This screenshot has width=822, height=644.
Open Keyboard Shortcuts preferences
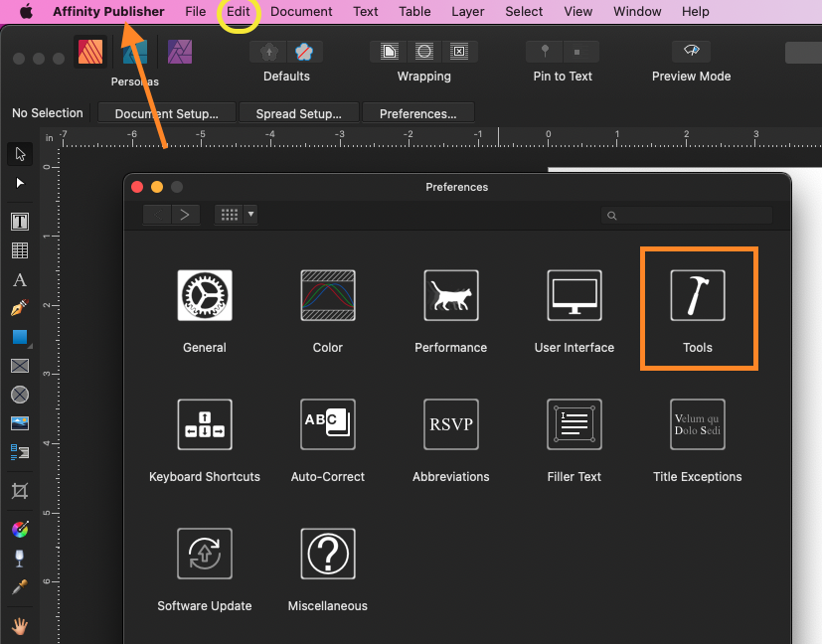pyautogui.click(x=205, y=424)
